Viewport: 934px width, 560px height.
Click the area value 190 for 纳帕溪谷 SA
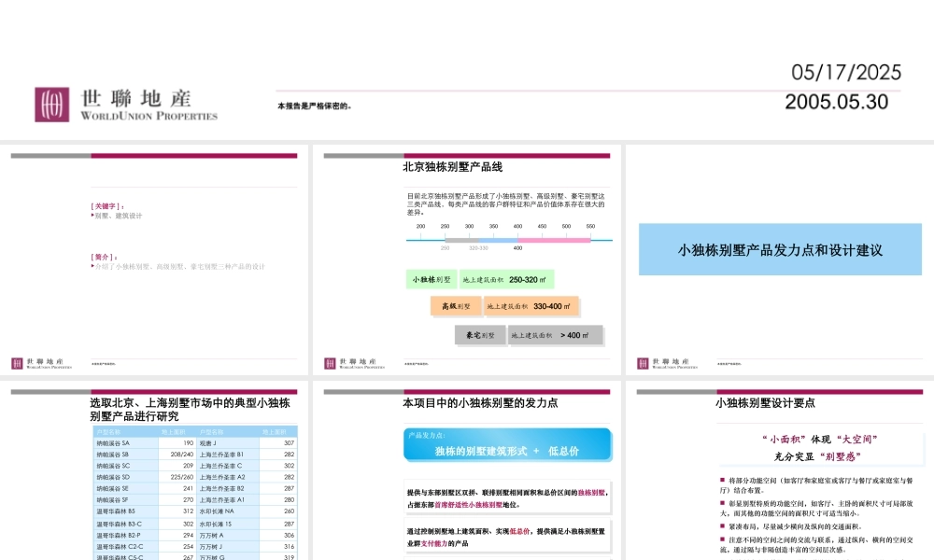189,443
